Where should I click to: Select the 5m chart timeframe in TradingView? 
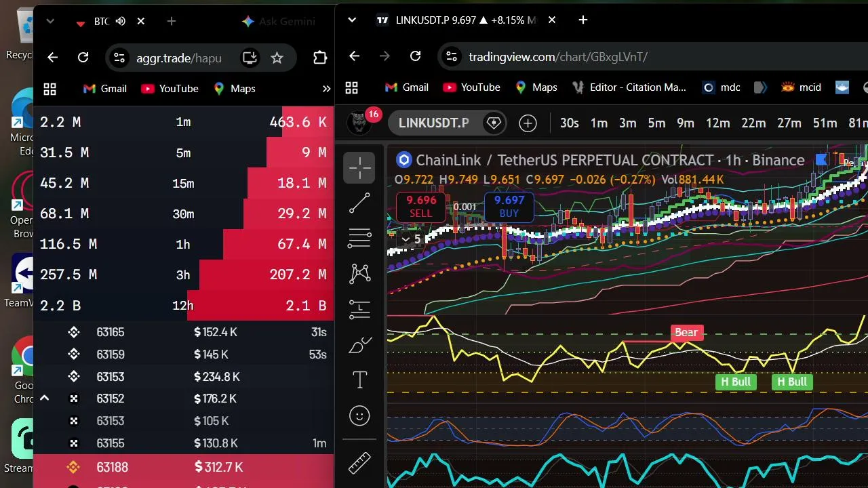point(656,123)
